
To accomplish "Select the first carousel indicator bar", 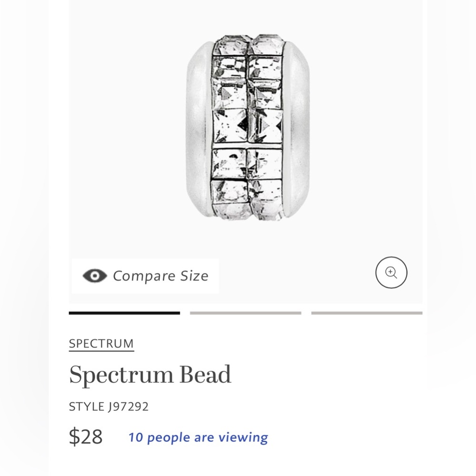I will tap(124, 314).
